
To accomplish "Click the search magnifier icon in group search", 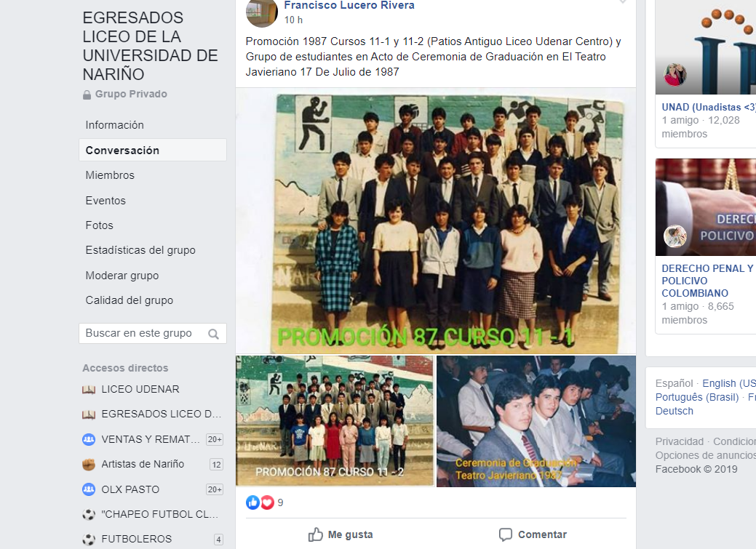I will (x=213, y=334).
